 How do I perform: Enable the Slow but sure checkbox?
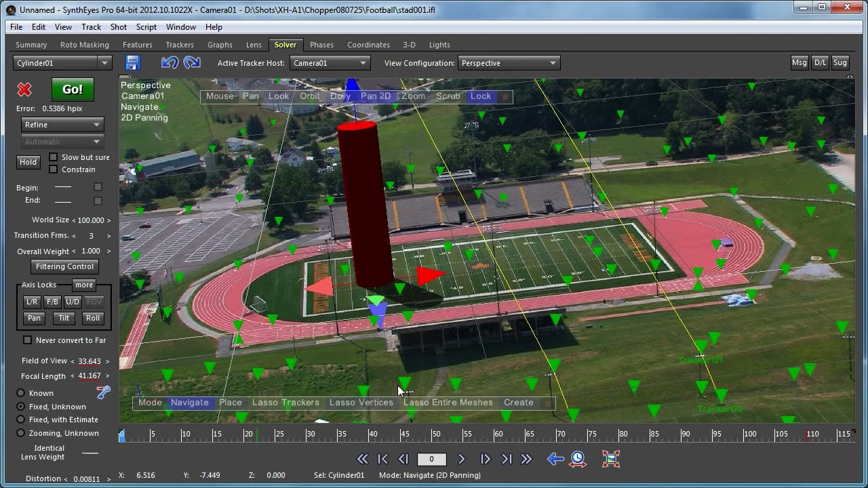(54, 157)
